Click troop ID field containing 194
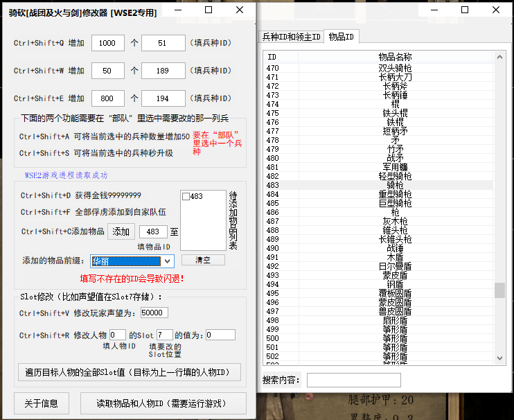Viewport: 514px width, 420px height. pyautogui.click(x=163, y=98)
